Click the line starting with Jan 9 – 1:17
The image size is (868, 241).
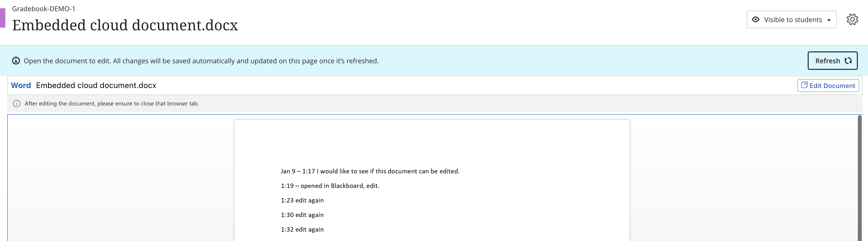[370, 171]
